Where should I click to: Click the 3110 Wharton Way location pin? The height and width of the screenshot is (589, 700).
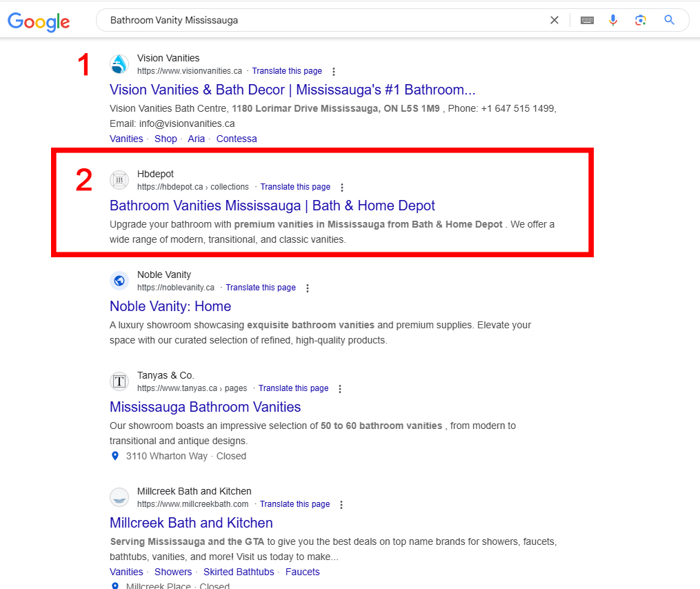115,456
